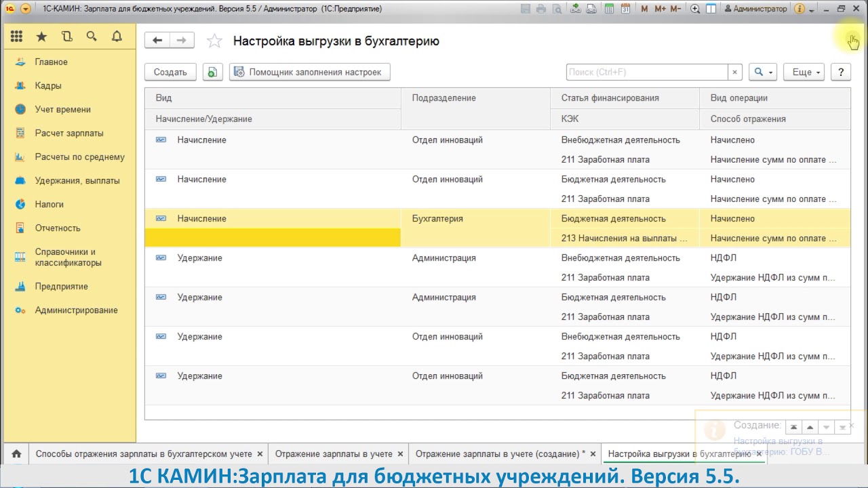868x488 pixels.
Task: Open the 1C main menu dropdown icon
Action: tap(26, 9)
